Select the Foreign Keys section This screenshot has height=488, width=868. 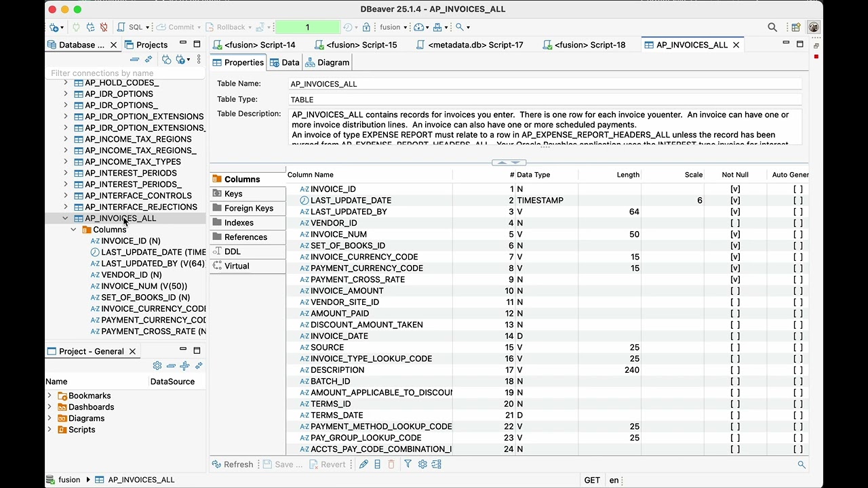[x=248, y=208]
